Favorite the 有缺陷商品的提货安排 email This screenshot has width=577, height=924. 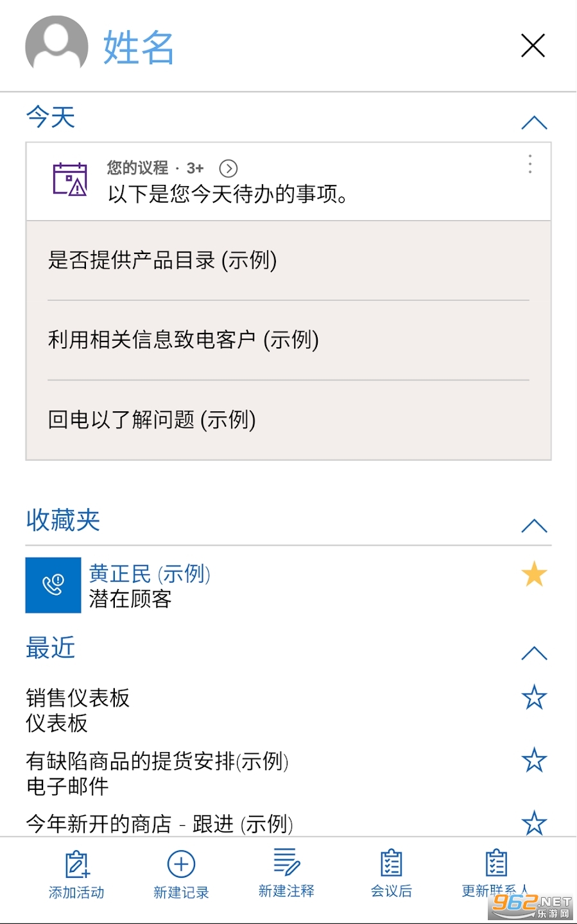coord(534,760)
